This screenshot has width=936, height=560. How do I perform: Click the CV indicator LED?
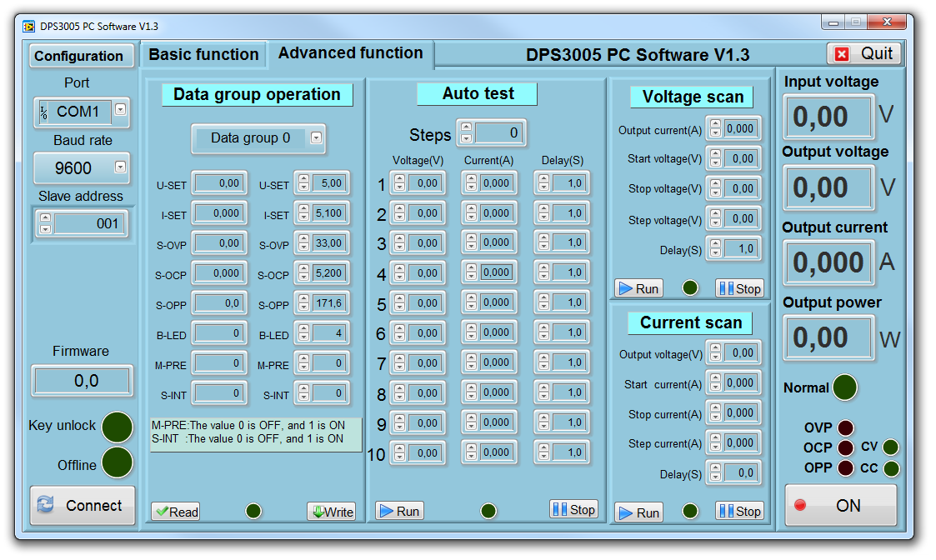click(x=891, y=447)
